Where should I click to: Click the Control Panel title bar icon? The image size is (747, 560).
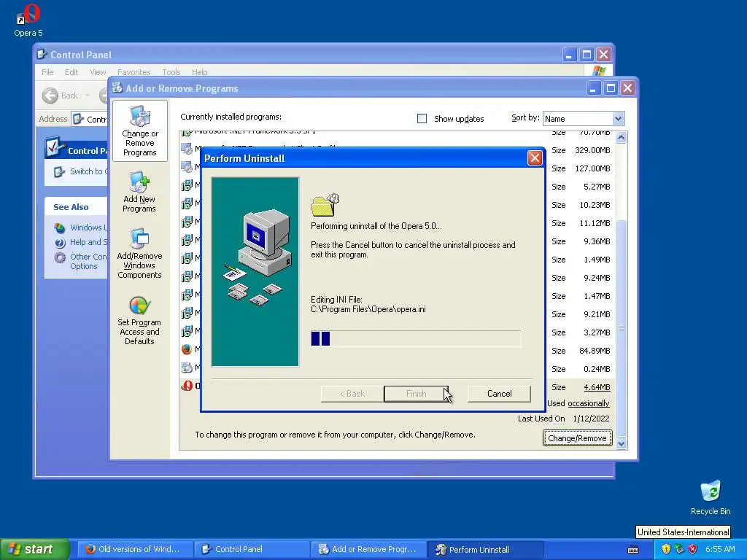click(x=42, y=54)
